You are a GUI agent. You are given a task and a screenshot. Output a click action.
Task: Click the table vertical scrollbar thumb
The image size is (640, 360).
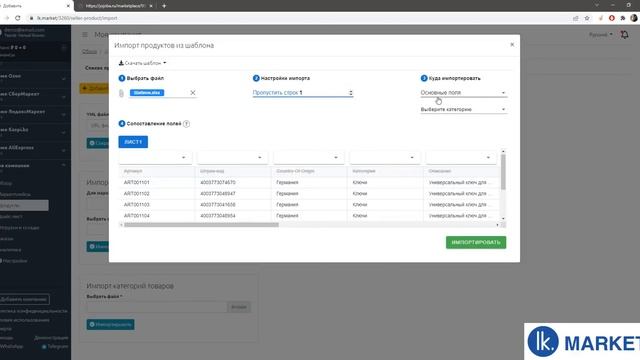[x=503, y=172]
